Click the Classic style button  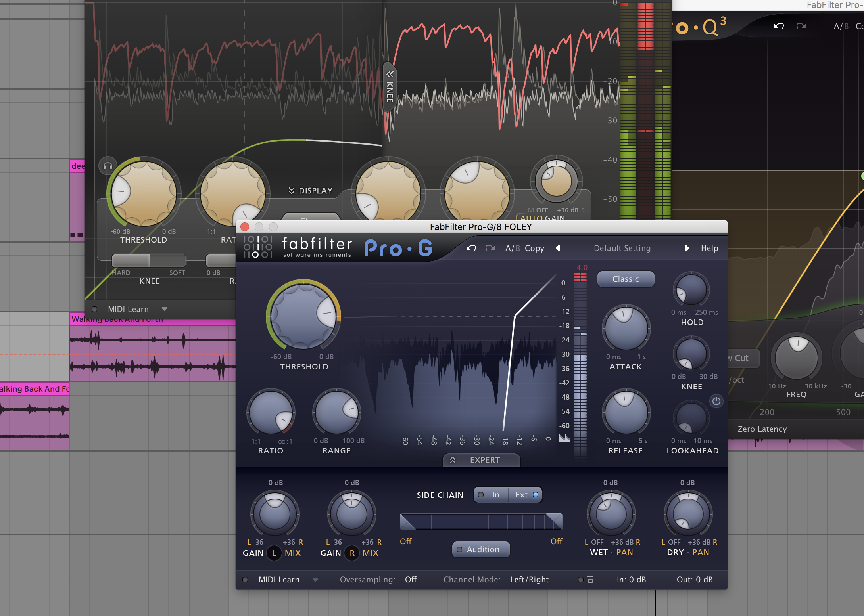pyautogui.click(x=626, y=279)
